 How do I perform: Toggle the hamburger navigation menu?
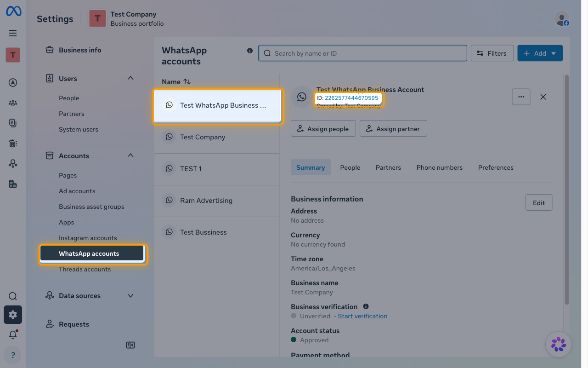(x=13, y=33)
